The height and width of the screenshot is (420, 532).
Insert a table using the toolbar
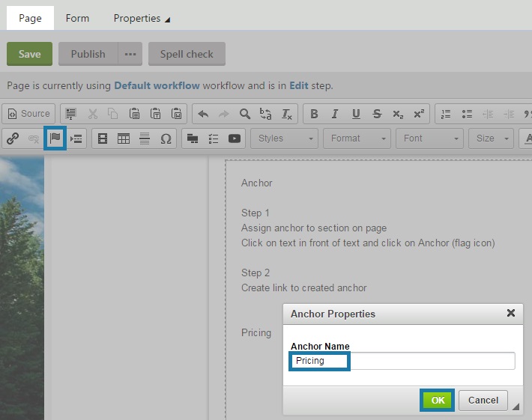(x=124, y=139)
